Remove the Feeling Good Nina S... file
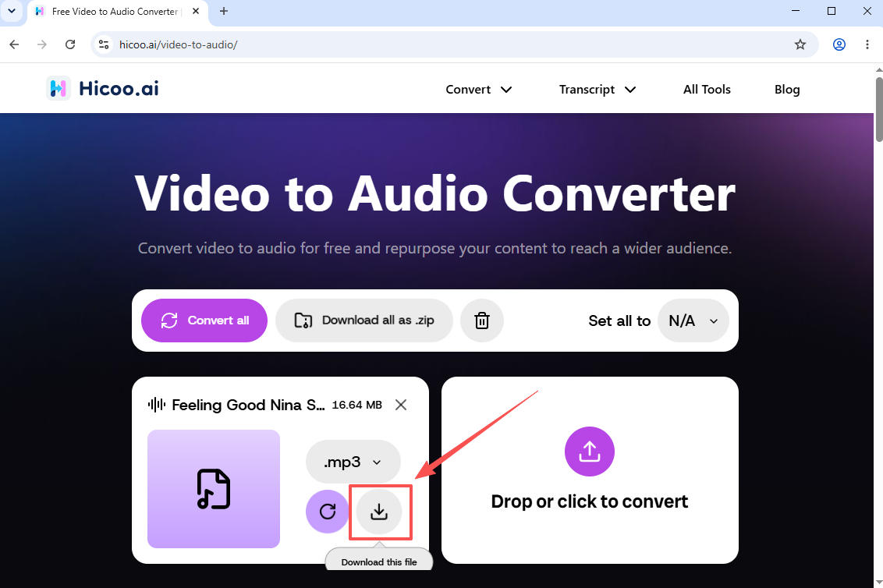The height and width of the screenshot is (588, 883). (x=401, y=405)
